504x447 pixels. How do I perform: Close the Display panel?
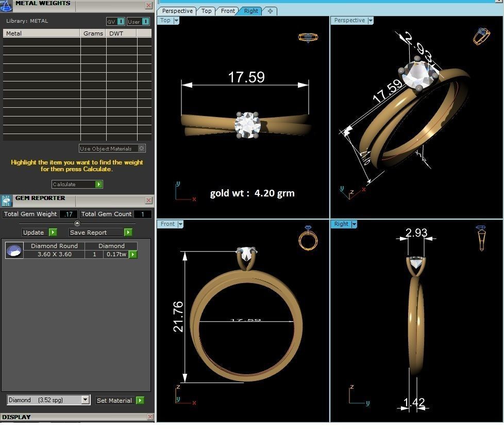click(150, 417)
